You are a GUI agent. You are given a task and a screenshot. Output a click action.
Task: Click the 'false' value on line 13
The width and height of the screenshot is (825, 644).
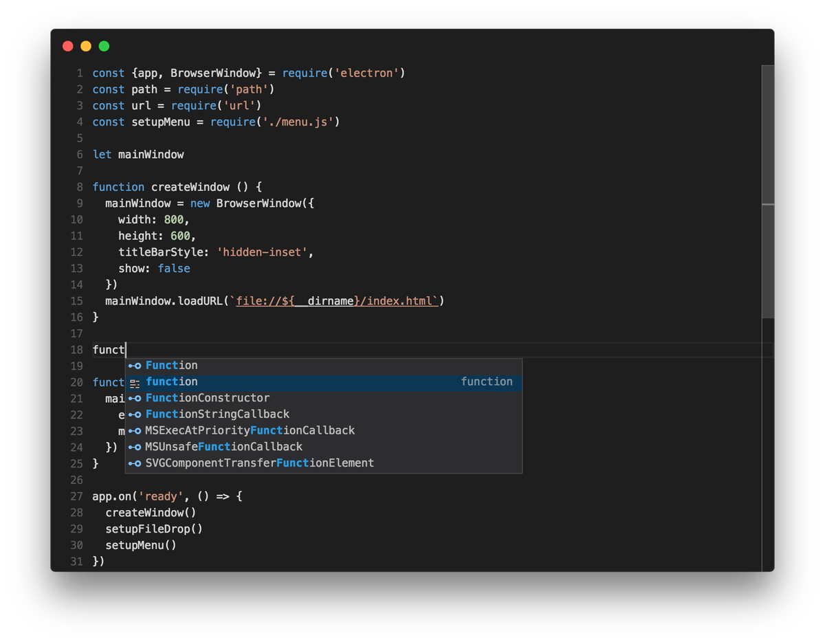coord(174,269)
